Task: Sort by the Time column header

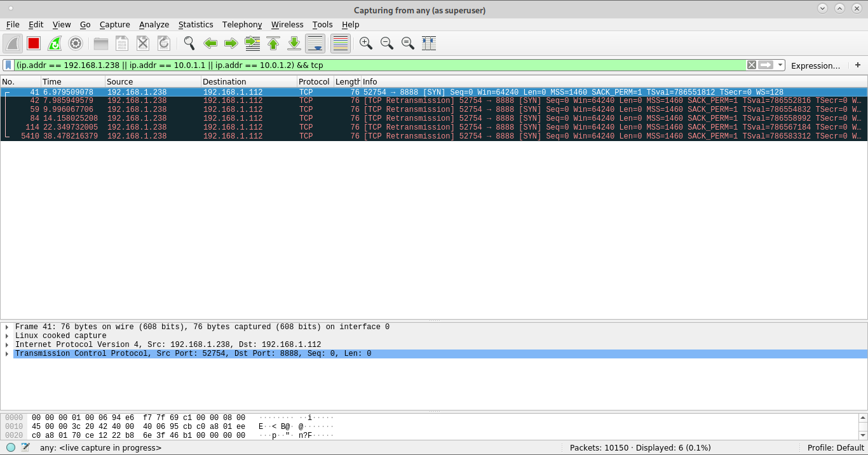Action: tap(73, 81)
